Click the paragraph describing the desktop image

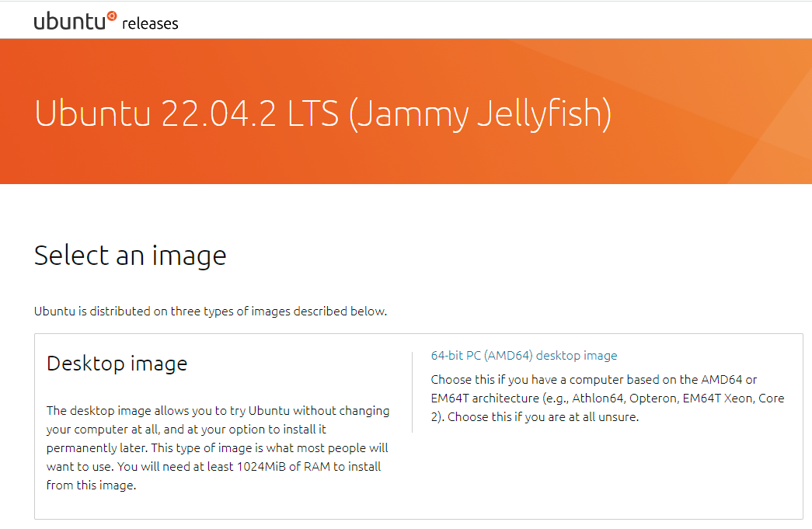[218, 447]
